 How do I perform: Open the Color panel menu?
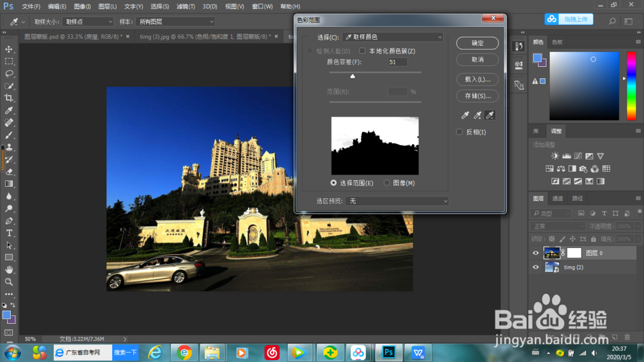pyautogui.click(x=638, y=42)
